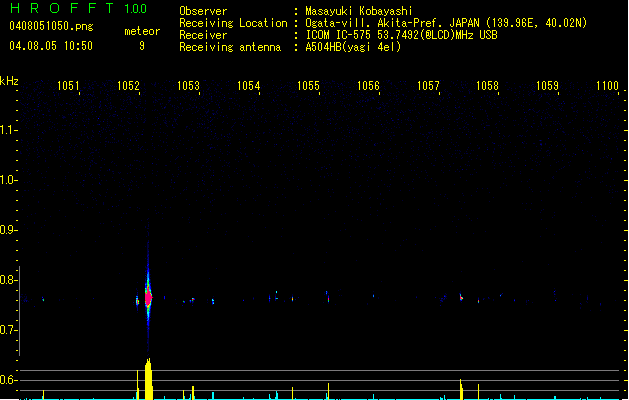
Task: Click frequency axis label 1.0
Action: [x=8, y=180]
